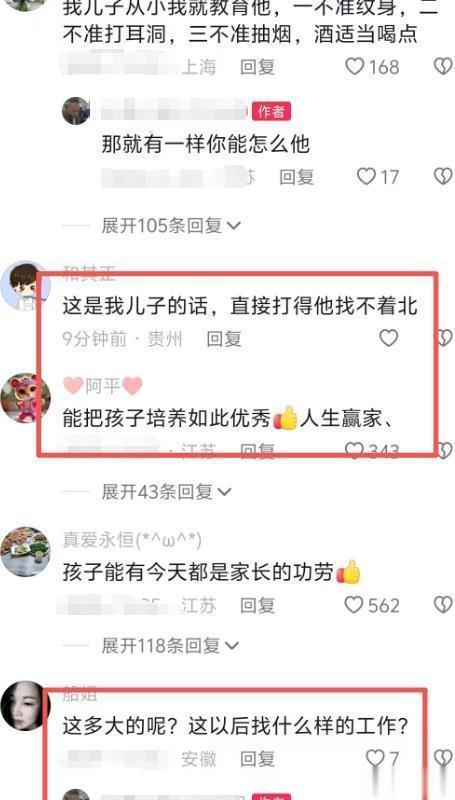This screenshot has width=455, height=800.
Task: Open 阿平's tiger avatar profile
Action: (x=25, y=398)
